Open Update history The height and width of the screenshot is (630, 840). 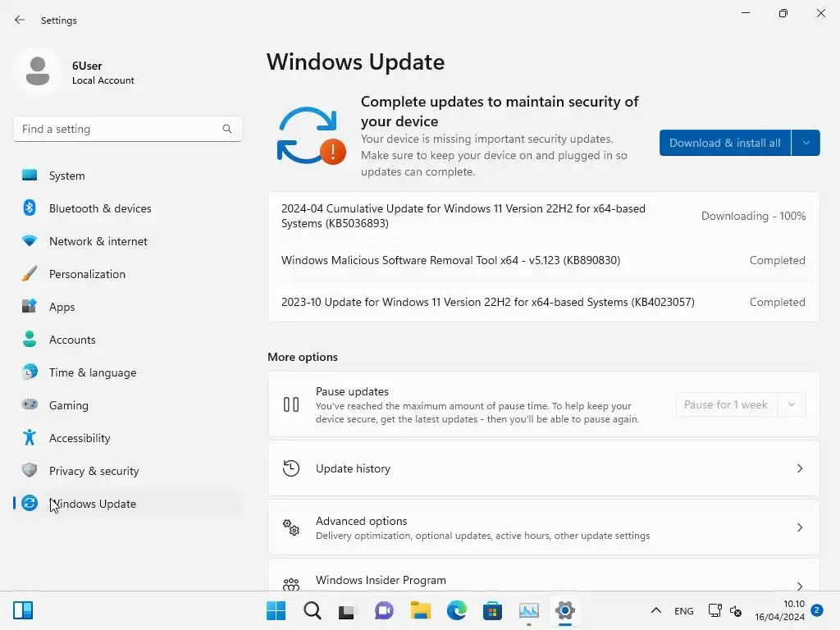pos(543,468)
